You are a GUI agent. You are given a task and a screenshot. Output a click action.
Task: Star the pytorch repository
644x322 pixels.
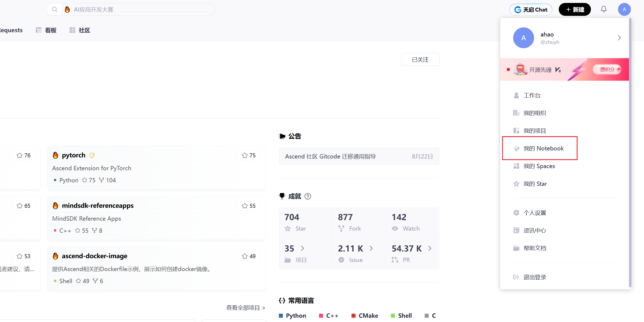(249, 156)
